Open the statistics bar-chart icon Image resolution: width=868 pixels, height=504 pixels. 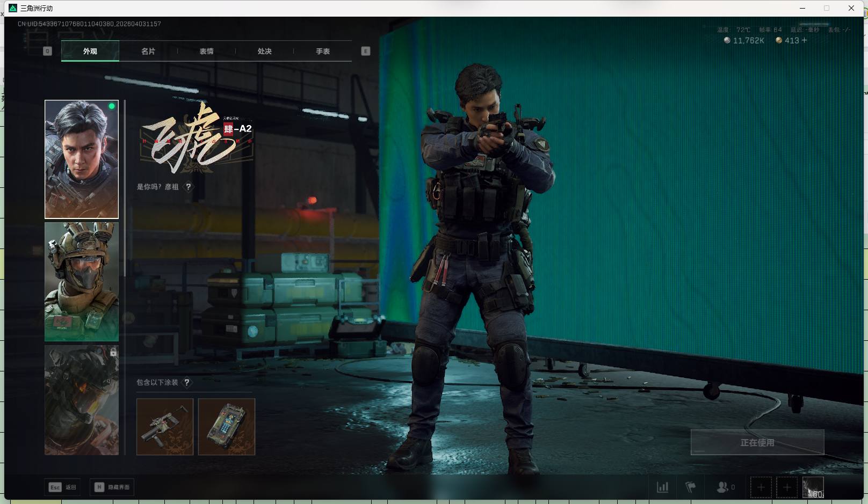(662, 487)
